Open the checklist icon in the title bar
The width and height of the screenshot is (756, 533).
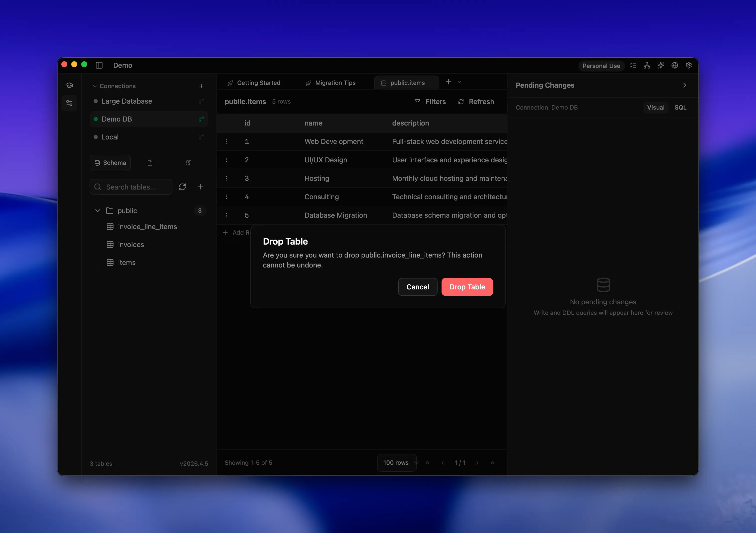632,65
